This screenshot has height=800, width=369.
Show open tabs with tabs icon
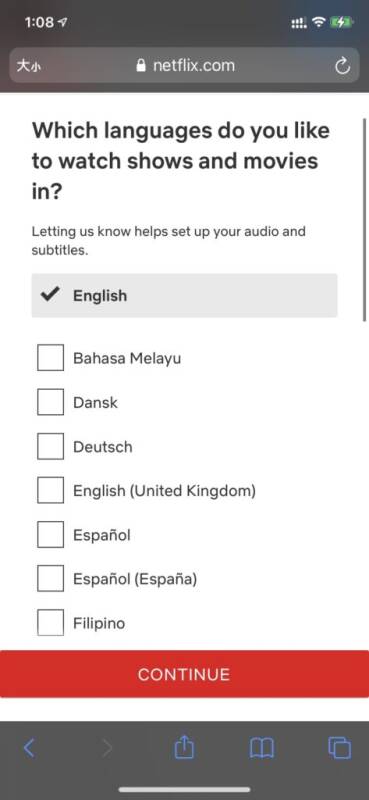(339, 748)
